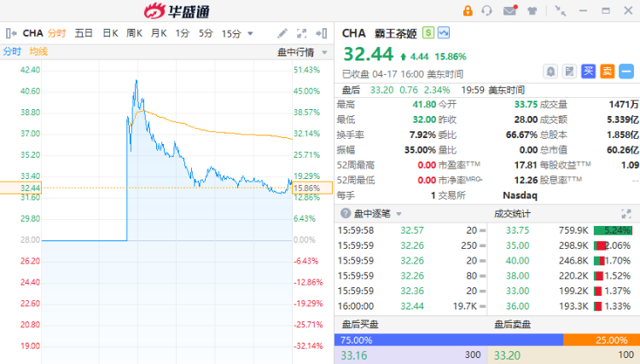Collapse the left panel of the chart
Viewport: 640px width, 364px height.
click(x=10, y=33)
